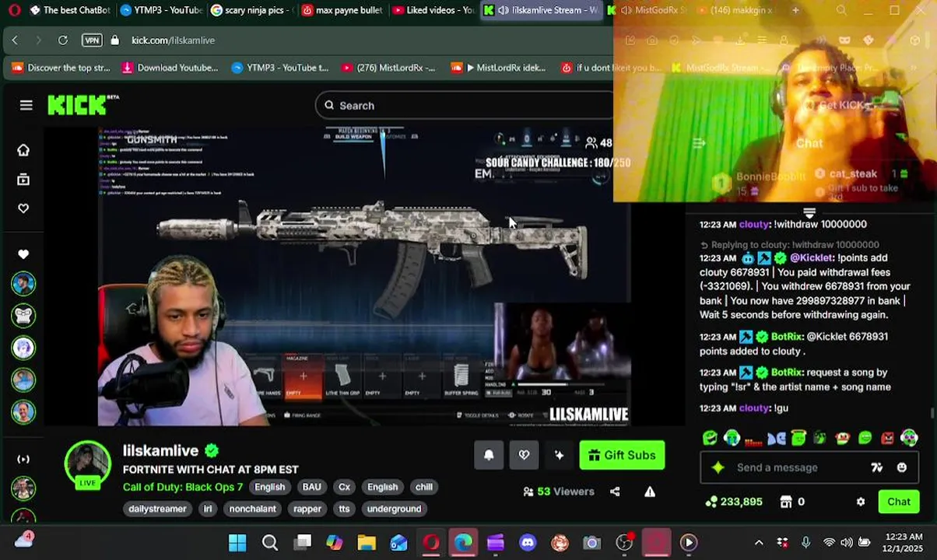Viewport: 937px width, 560px height.
Task: Open Discord from the taskbar
Action: pyautogui.click(x=528, y=543)
